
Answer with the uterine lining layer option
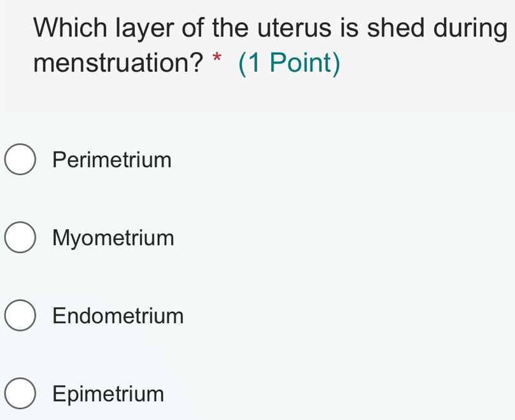click(20, 316)
